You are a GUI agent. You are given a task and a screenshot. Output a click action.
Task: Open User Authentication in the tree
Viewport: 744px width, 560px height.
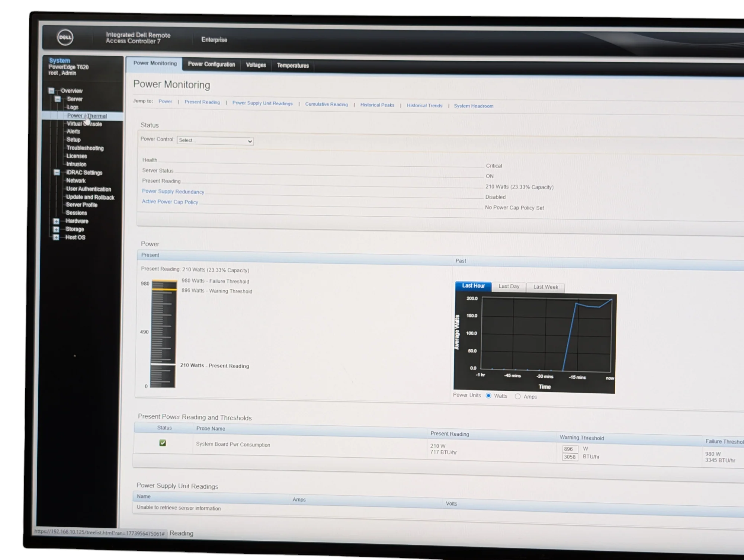[x=89, y=189]
